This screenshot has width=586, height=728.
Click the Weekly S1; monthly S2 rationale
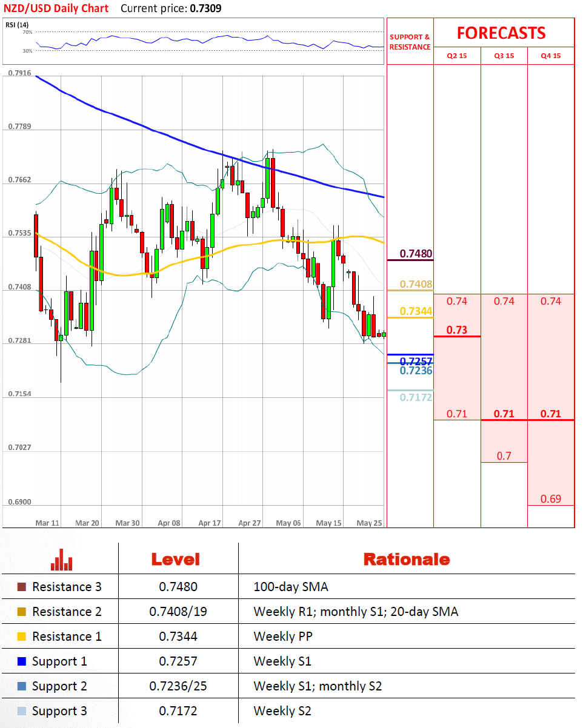click(318, 686)
